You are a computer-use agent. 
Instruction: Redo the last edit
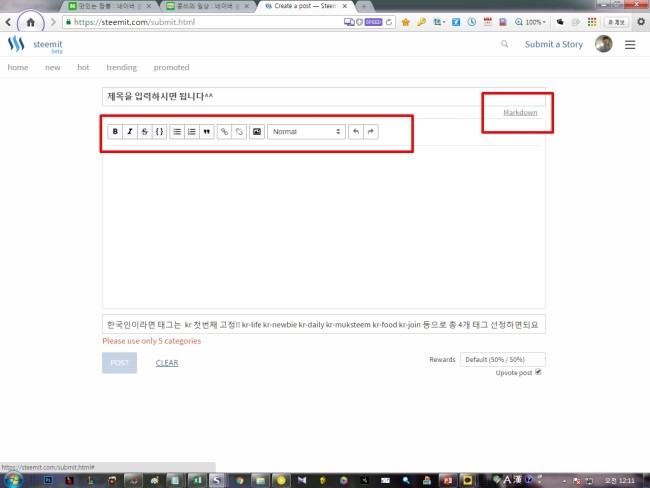click(371, 131)
